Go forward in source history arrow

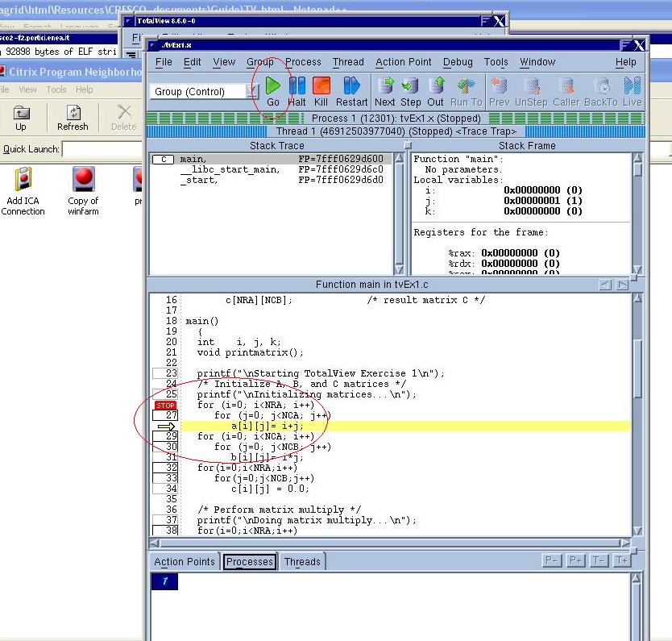[622, 285]
